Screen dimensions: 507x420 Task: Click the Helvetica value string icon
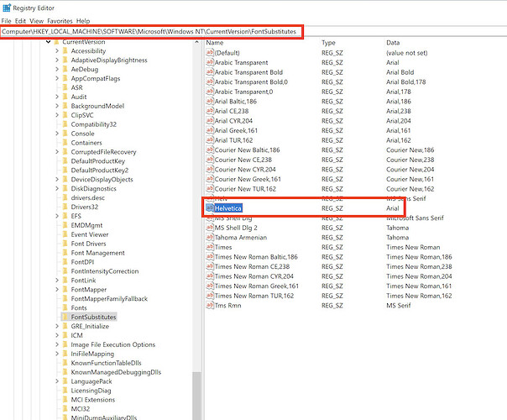click(210, 207)
